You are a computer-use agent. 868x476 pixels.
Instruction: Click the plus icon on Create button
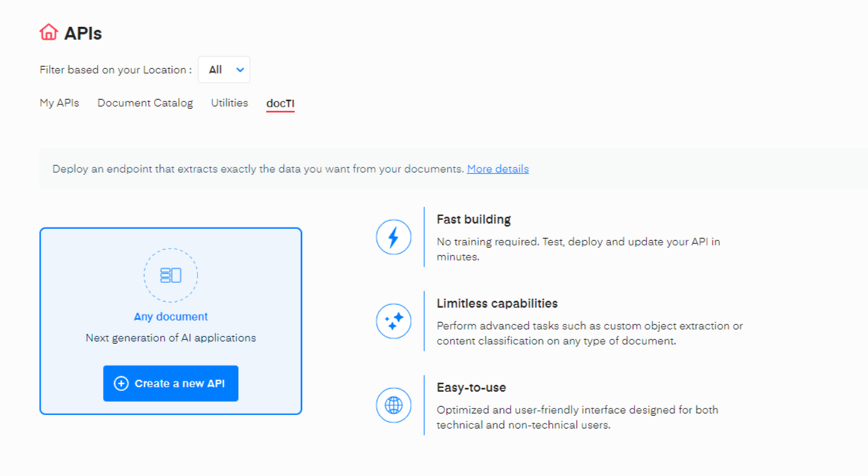pos(121,384)
